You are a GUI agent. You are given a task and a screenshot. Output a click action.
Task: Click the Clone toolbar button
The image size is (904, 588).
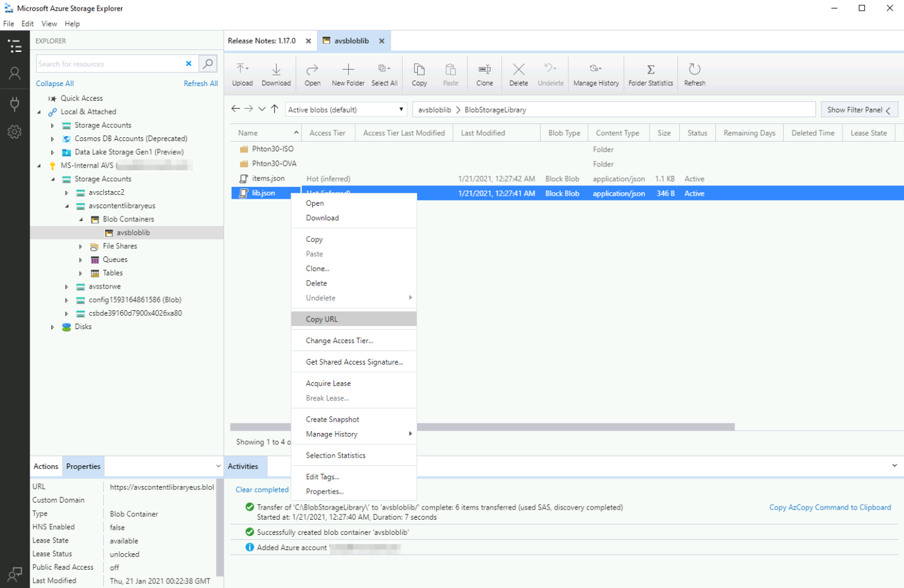tap(484, 75)
